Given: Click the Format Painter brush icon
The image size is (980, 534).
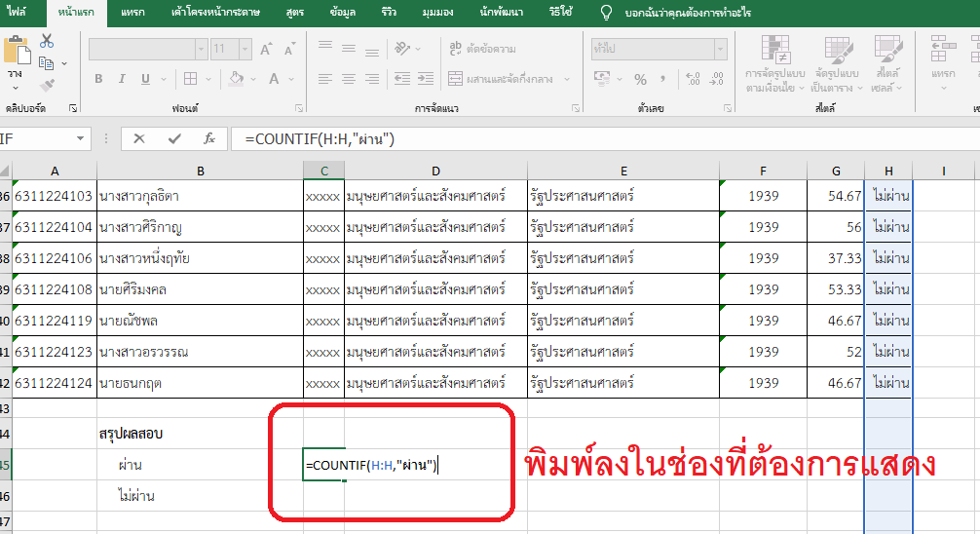Looking at the screenshot, I should tap(47, 85).
